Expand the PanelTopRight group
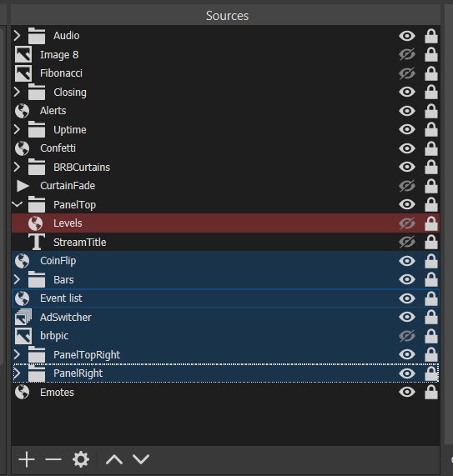The width and height of the screenshot is (453, 476). tap(17, 354)
